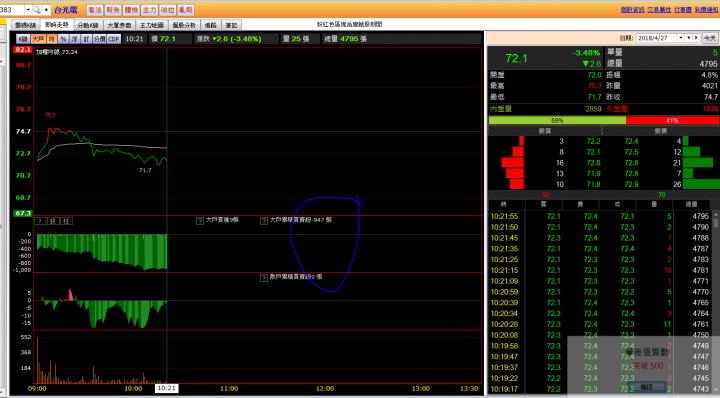Open the 個股資訊 link
Screen dimensions: 720x398
[x=632, y=10]
